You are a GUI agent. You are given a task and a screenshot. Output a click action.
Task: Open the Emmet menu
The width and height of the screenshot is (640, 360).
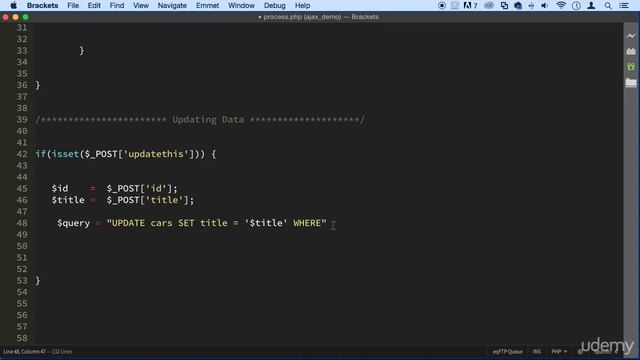pyautogui.click(x=207, y=5)
